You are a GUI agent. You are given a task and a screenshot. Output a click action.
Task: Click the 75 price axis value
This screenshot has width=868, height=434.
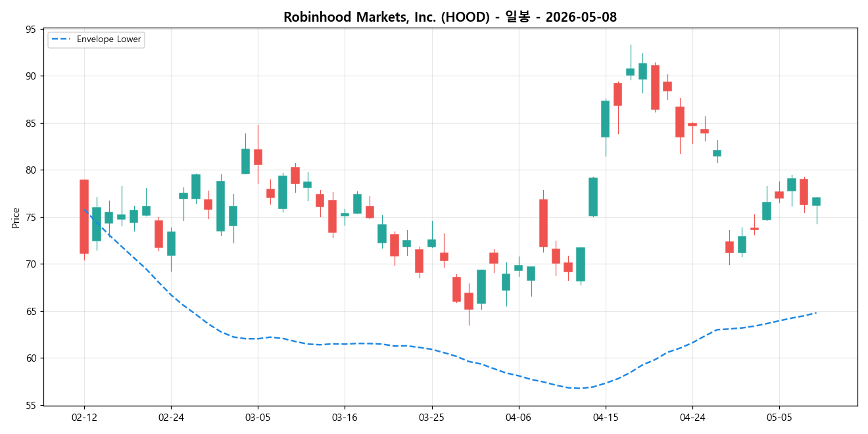pyautogui.click(x=32, y=218)
